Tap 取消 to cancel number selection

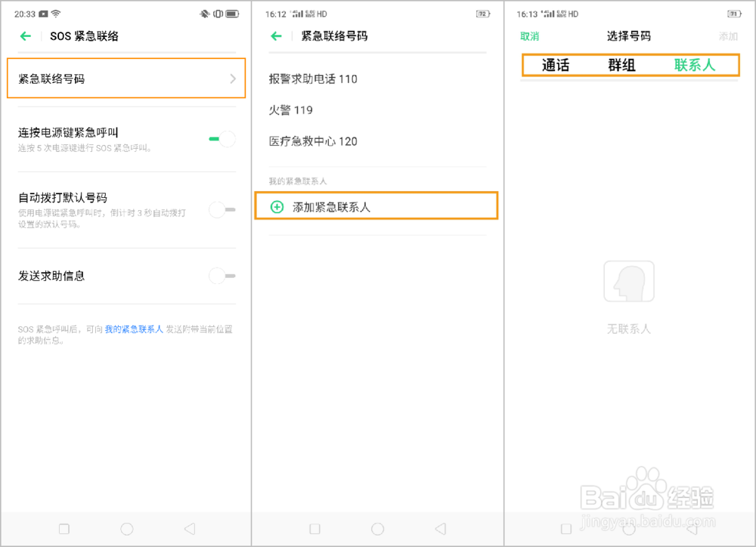pos(529,36)
